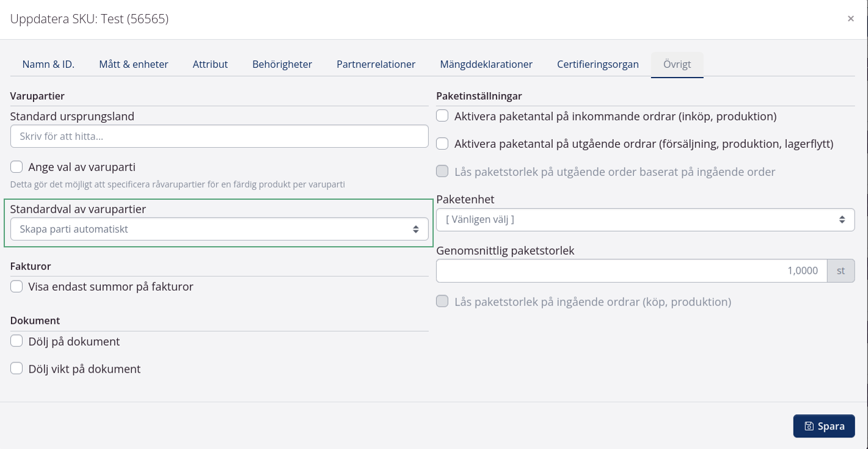868x449 pixels.
Task: Select the Genomsnittlig paketstorlek value field
Action: [631, 271]
